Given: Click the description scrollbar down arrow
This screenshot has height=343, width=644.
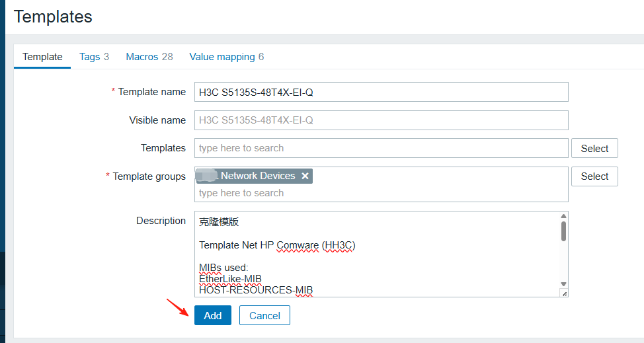Looking at the screenshot, I should click(x=563, y=284).
